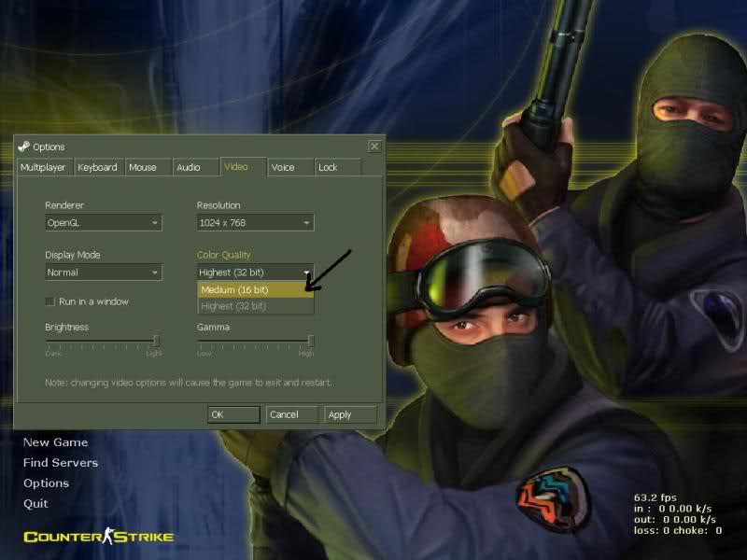Viewport: 747px width, 560px height.
Task: Click the restart note text in Options
Action: 189,383
